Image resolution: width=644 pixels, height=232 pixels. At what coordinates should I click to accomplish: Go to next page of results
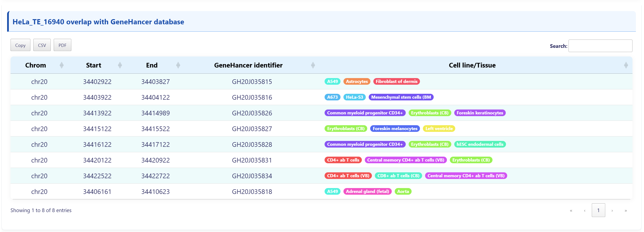(612, 210)
